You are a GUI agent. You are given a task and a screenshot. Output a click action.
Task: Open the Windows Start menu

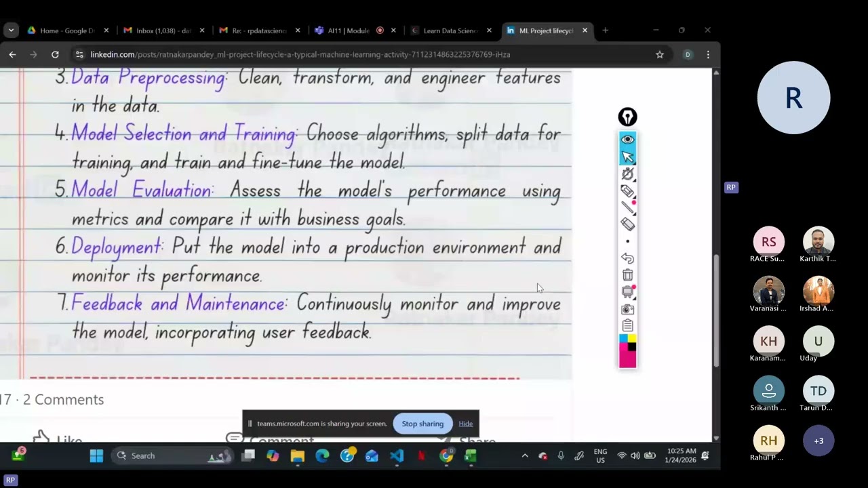[x=96, y=456]
